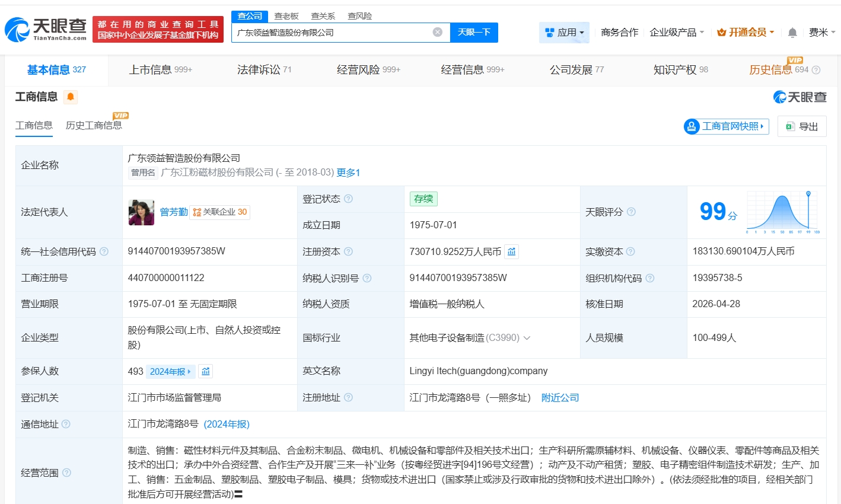Switch to the 知识产权 tab
The width and height of the screenshot is (841, 504).
tap(681, 70)
